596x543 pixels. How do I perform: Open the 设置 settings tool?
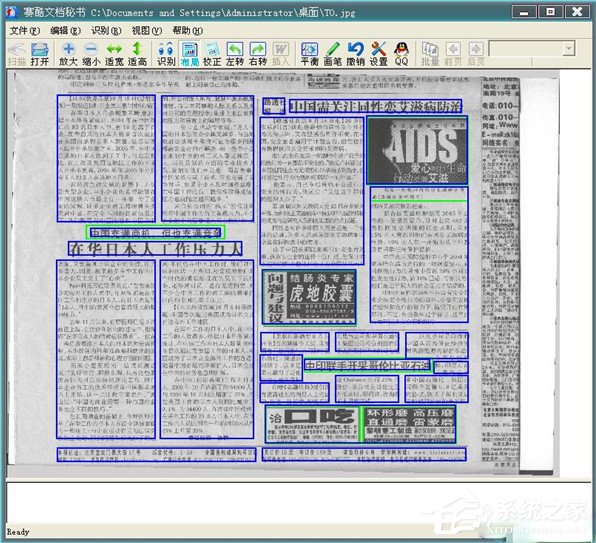coord(379,54)
